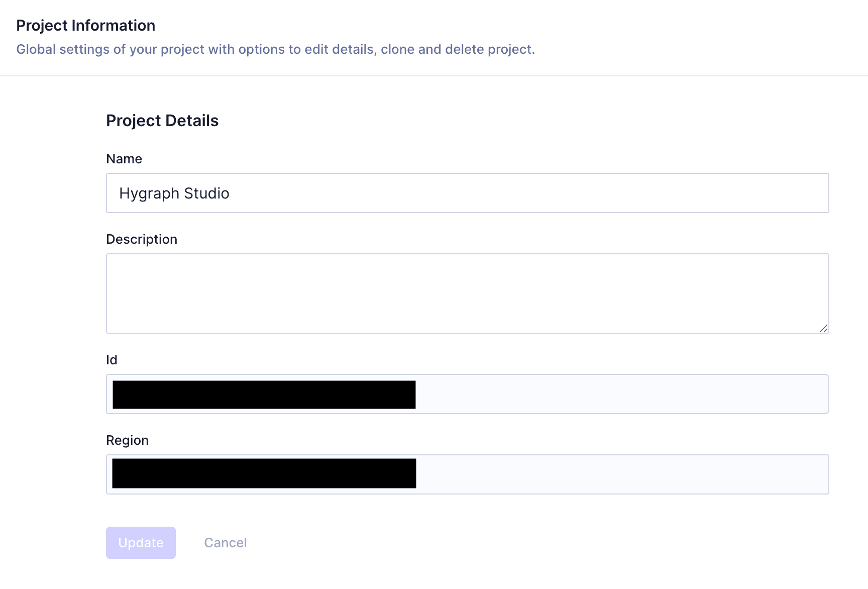This screenshot has width=868, height=589.
Task: Click the Id field
Action: tap(603, 394)
